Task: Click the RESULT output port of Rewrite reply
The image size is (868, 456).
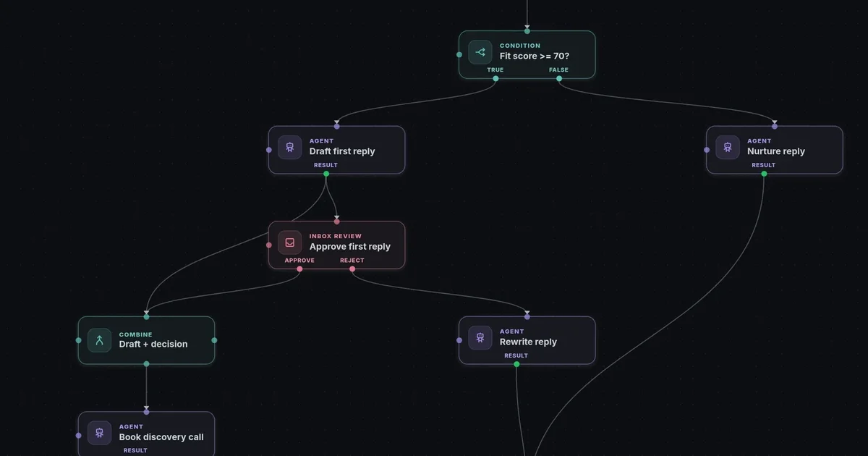Action: [x=516, y=364]
